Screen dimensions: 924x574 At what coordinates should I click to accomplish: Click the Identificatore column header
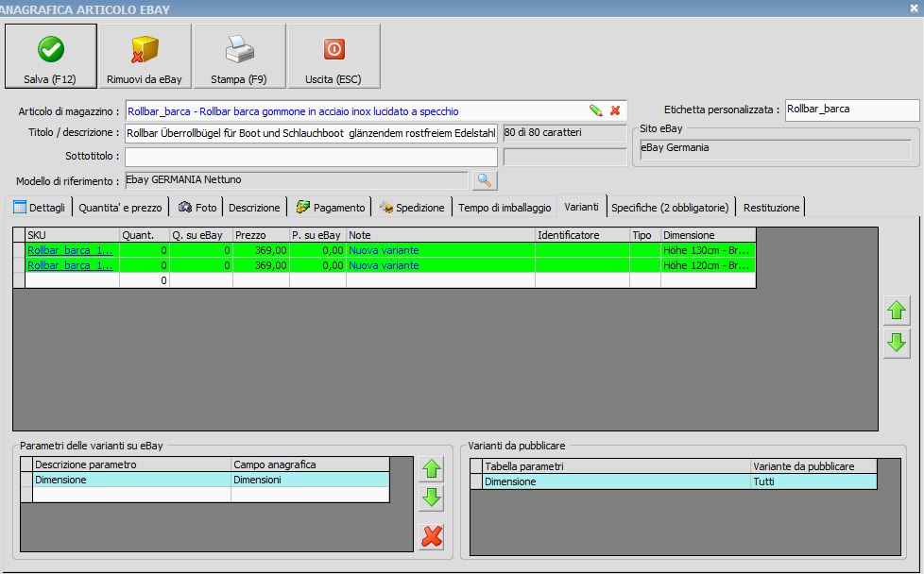click(x=582, y=235)
